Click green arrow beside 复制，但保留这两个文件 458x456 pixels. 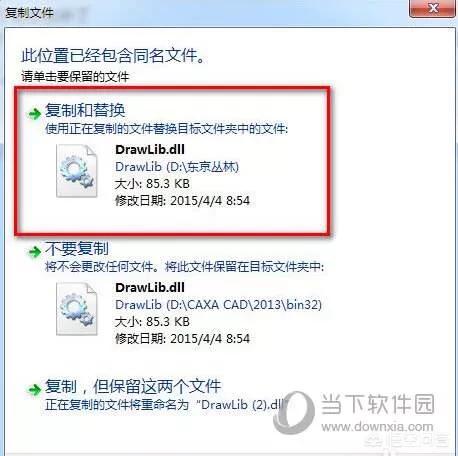34,389
